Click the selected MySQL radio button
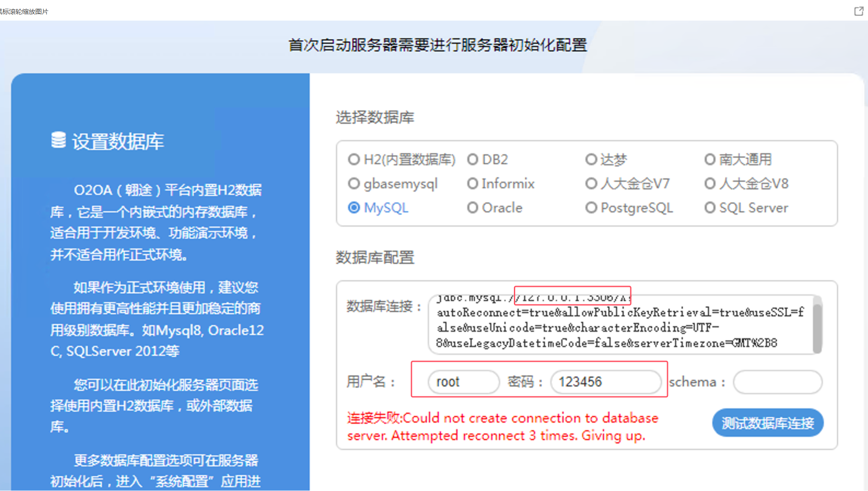 [x=354, y=208]
